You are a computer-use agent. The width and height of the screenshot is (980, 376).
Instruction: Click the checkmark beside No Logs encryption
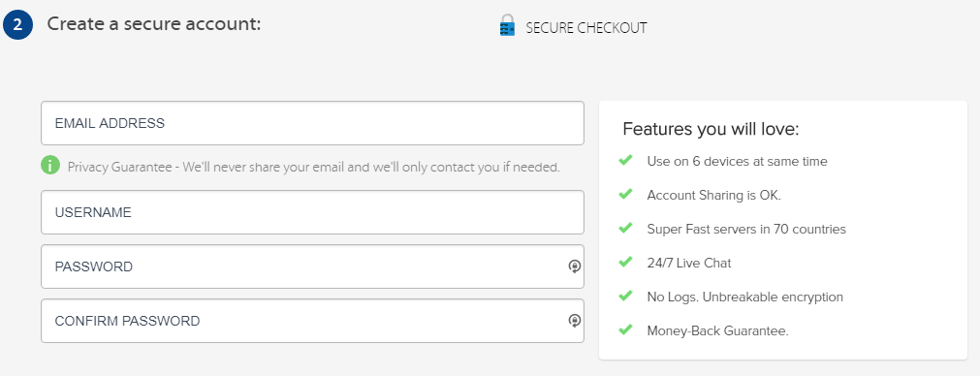pyautogui.click(x=625, y=296)
